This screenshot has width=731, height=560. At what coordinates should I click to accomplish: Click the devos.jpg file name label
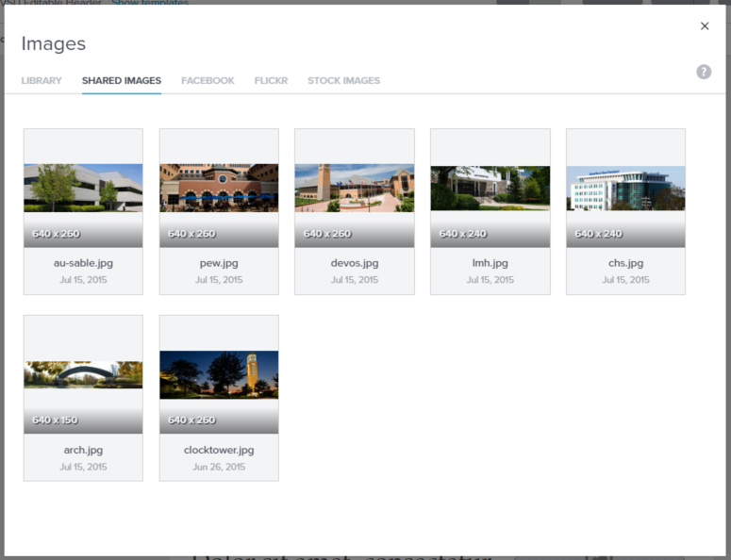coord(355,263)
